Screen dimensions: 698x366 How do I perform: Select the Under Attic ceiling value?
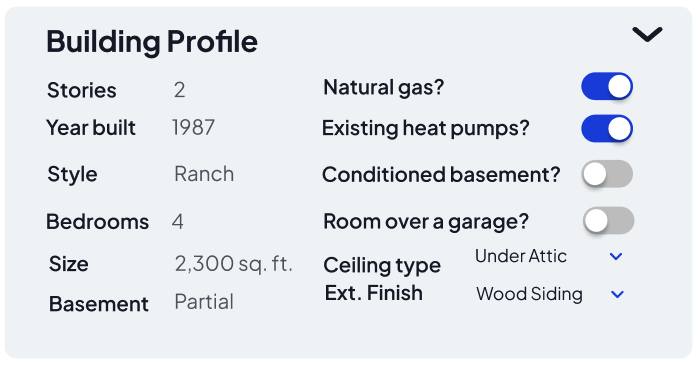520,256
